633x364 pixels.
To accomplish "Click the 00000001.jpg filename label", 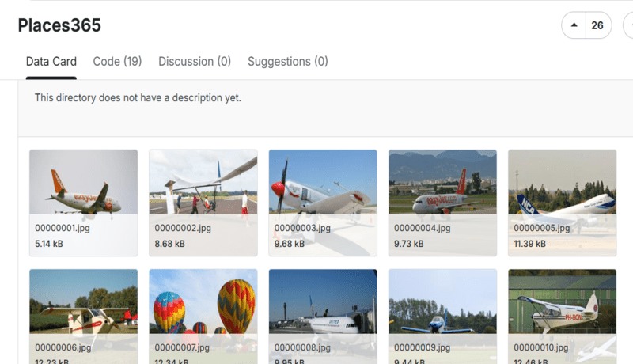I will tap(63, 228).
